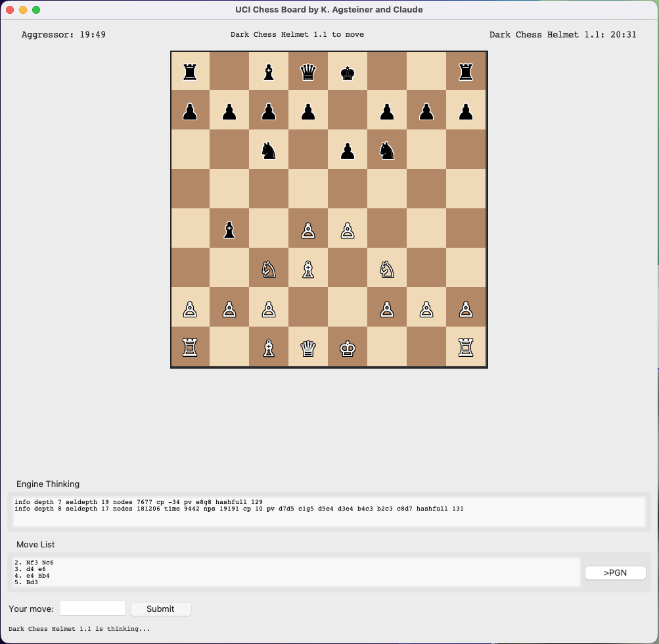Select the black queen on d8
Screen dimensions: 659x644
tap(308, 71)
